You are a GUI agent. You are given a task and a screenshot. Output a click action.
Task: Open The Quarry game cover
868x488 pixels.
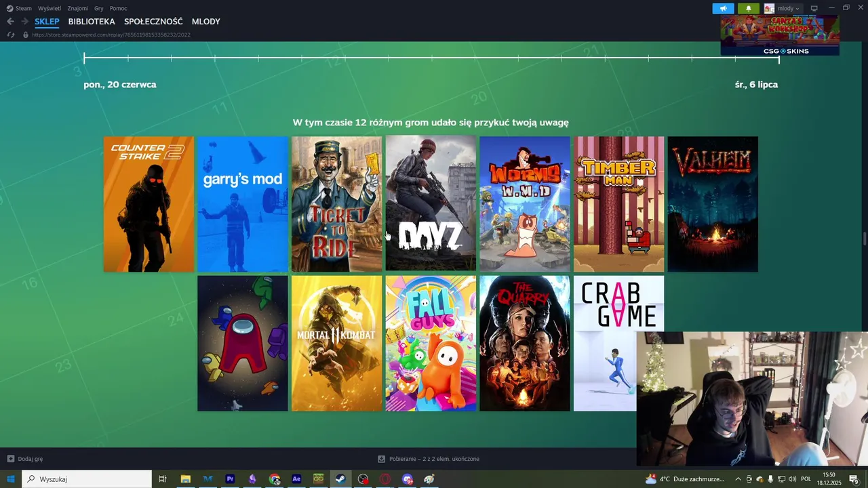coord(525,343)
